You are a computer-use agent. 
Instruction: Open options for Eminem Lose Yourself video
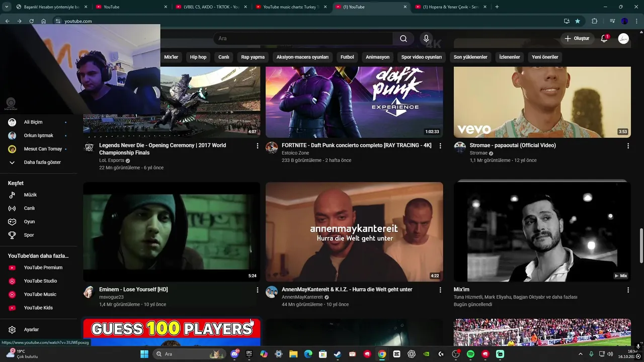[258, 290]
